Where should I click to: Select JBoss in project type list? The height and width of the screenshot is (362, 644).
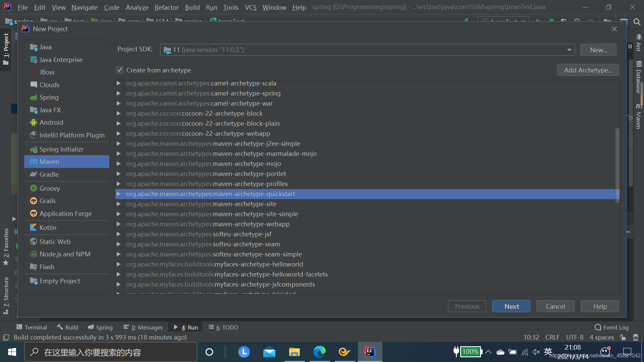pyautogui.click(x=67, y=72)
